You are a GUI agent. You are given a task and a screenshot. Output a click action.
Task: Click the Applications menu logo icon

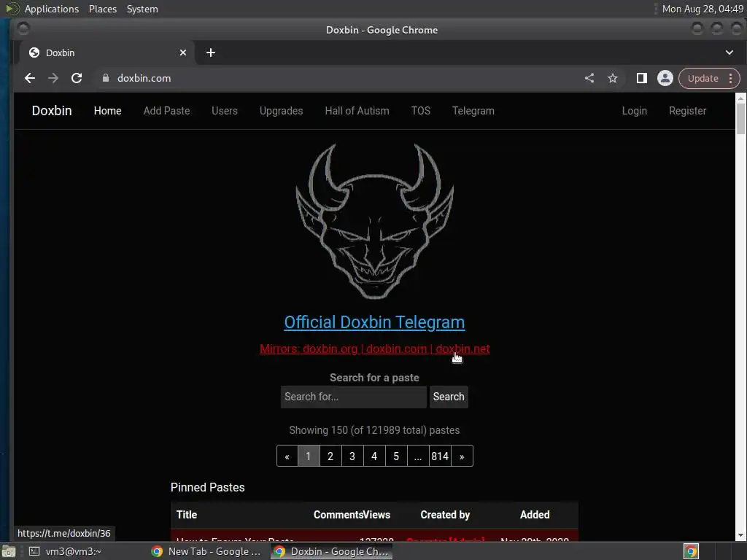(x=12, y=9)
